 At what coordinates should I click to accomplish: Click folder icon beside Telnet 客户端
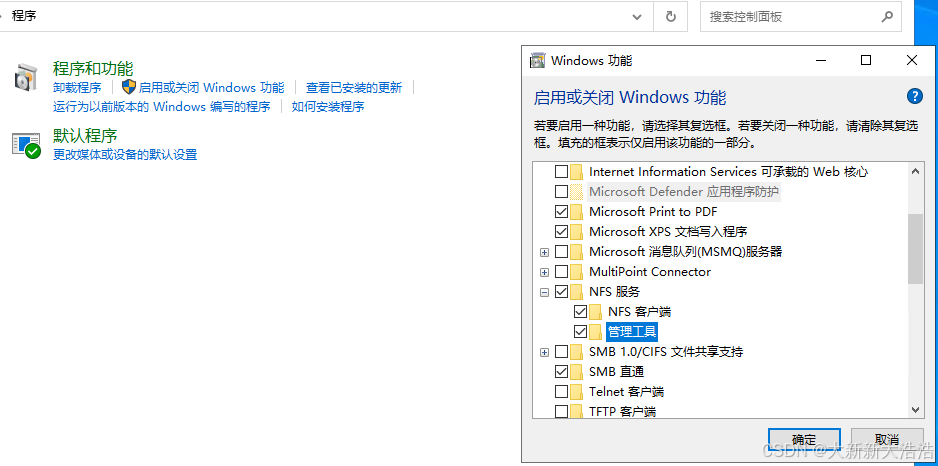[577, 392]
